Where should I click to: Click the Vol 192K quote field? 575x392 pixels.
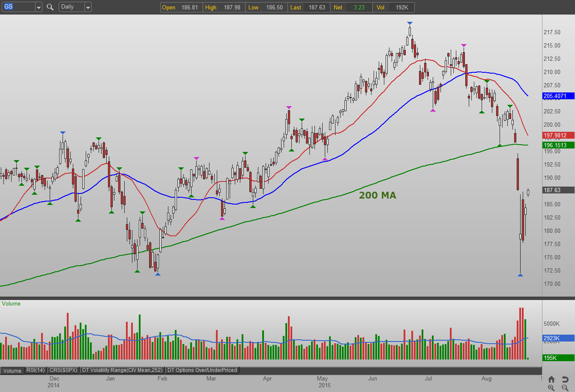coord(394,7)
